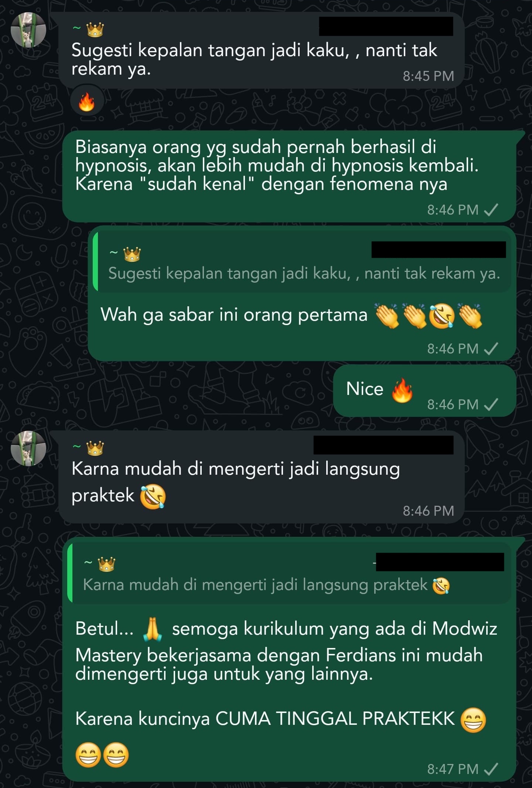The width and height of the screenshot is (532, 788).
Task: Tap the fire emoji in "Nice" message
Action: (402, 390)
